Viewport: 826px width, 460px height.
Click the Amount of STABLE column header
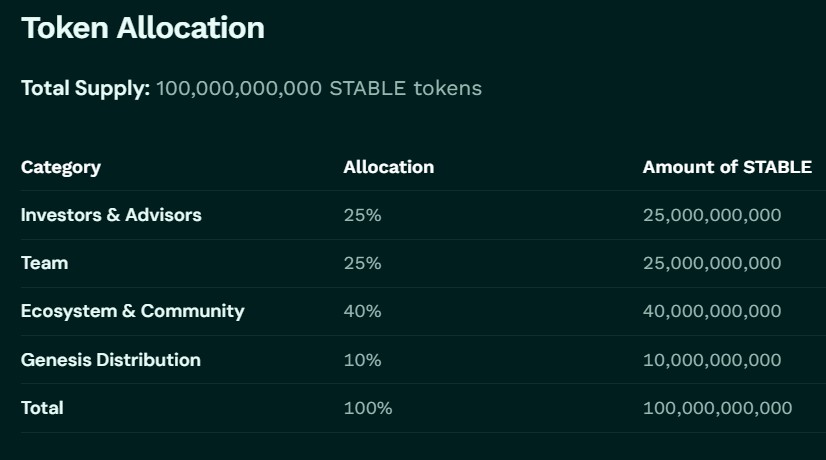pyautogui.click(x=727, y=167)
